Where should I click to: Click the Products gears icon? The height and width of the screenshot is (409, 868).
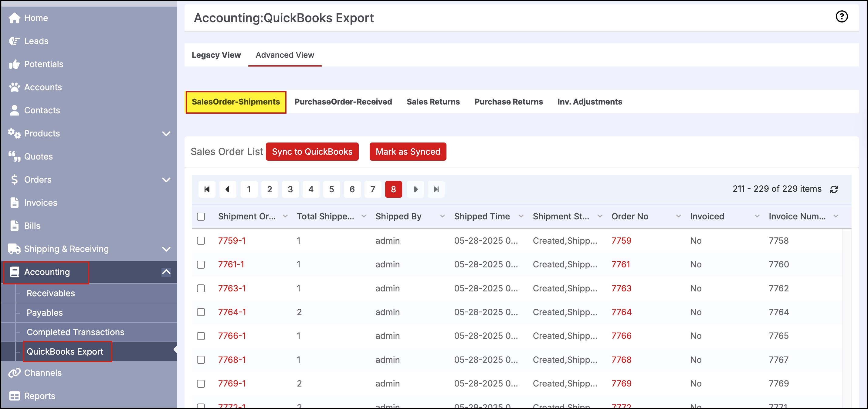click(14, 133)
